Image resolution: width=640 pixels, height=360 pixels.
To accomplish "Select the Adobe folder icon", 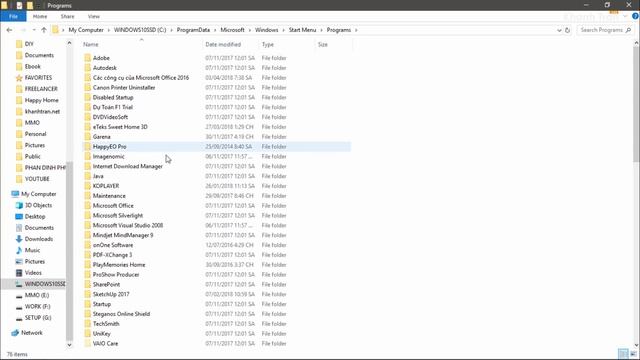I will coord(87,58).
